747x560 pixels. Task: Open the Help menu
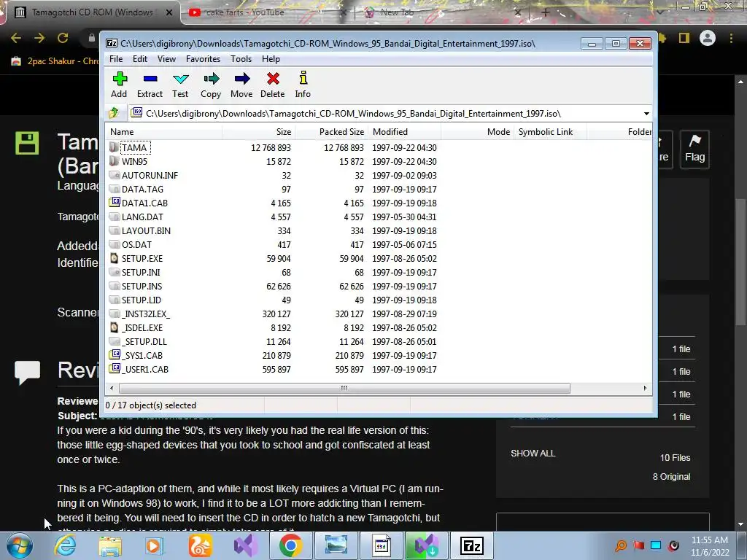[271, 59]
